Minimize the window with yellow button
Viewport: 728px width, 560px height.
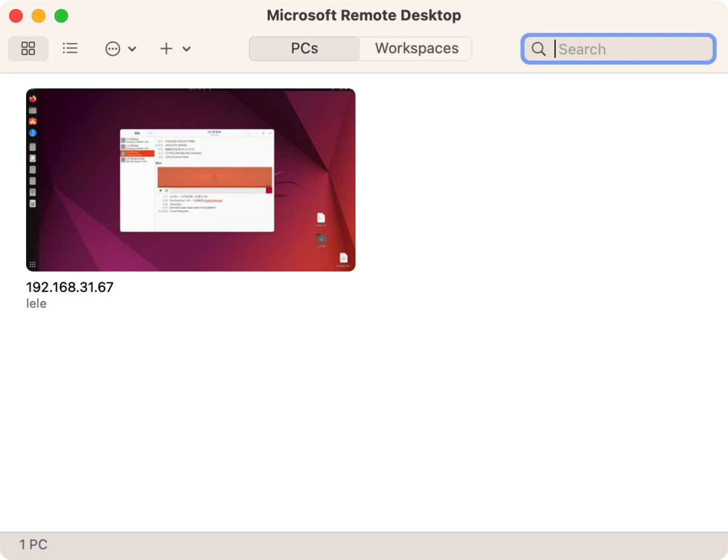[39, 16]
